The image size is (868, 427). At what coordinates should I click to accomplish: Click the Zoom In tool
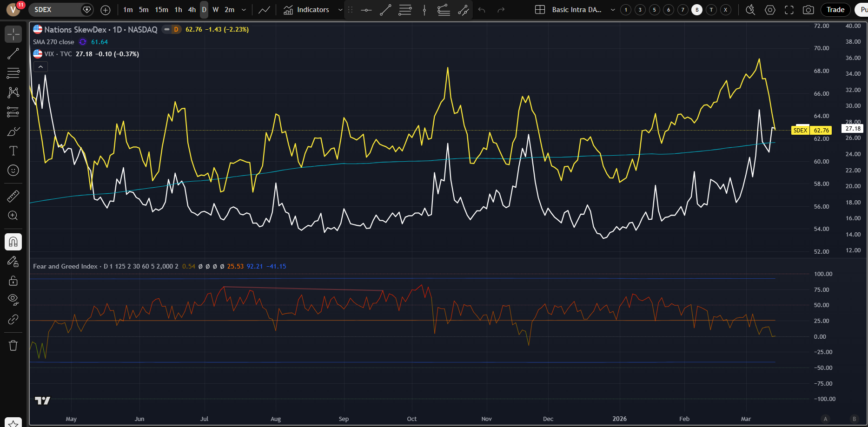pos(13,216)
